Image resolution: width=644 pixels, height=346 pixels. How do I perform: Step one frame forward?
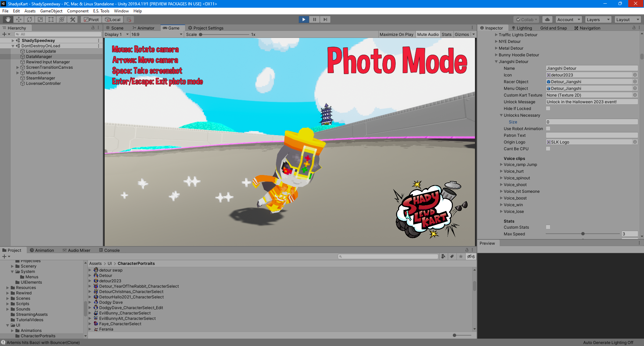point(325,19)
